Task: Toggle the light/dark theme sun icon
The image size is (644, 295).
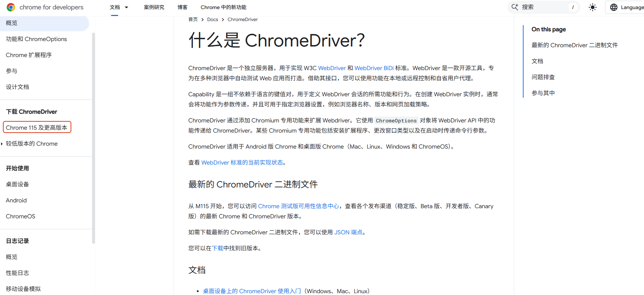Action: point(593,7)
